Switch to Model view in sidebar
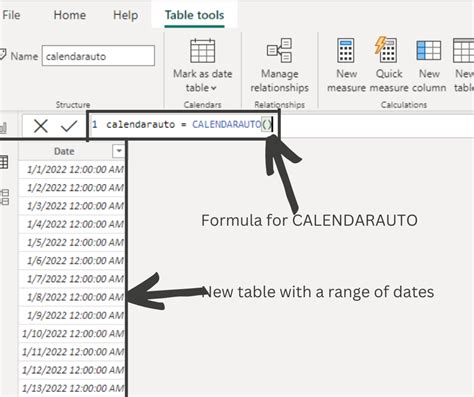 5,197
